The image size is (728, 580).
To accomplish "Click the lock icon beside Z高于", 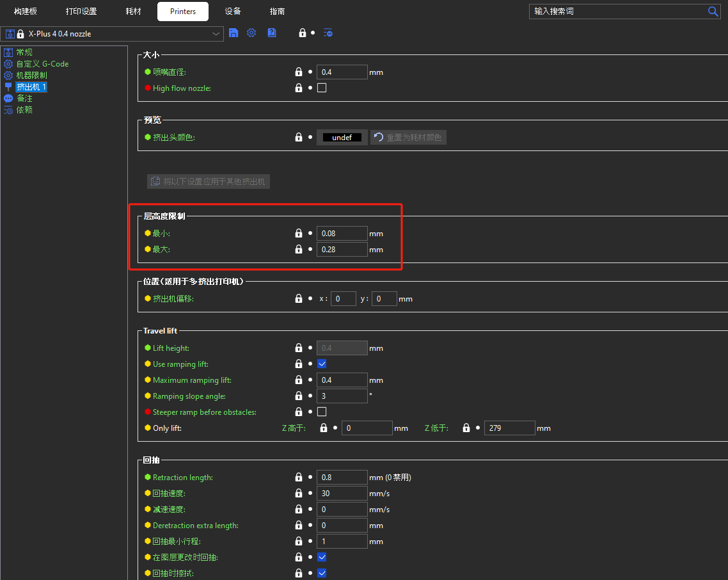I will pyautogui.click(x=324, y=428).
